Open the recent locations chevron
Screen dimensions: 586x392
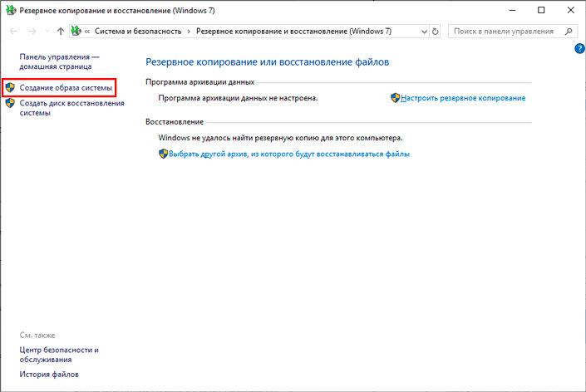(47, 32)
